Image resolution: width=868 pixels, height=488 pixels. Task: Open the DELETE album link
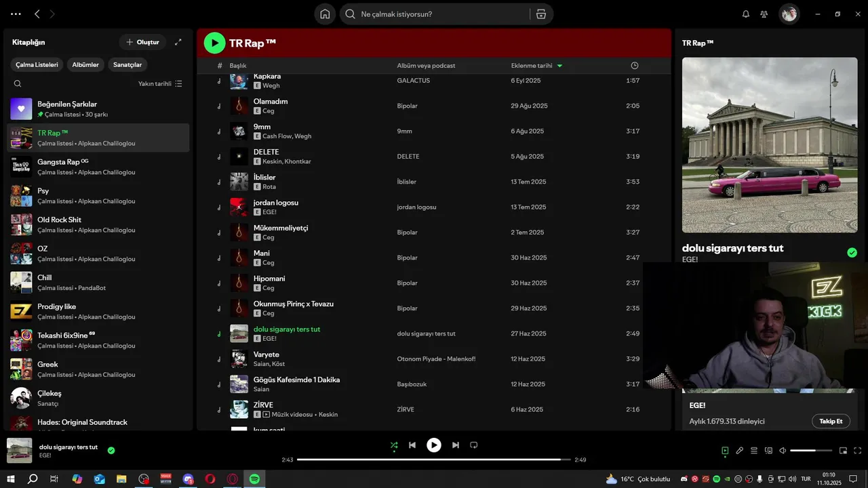[x=408, y=157]
